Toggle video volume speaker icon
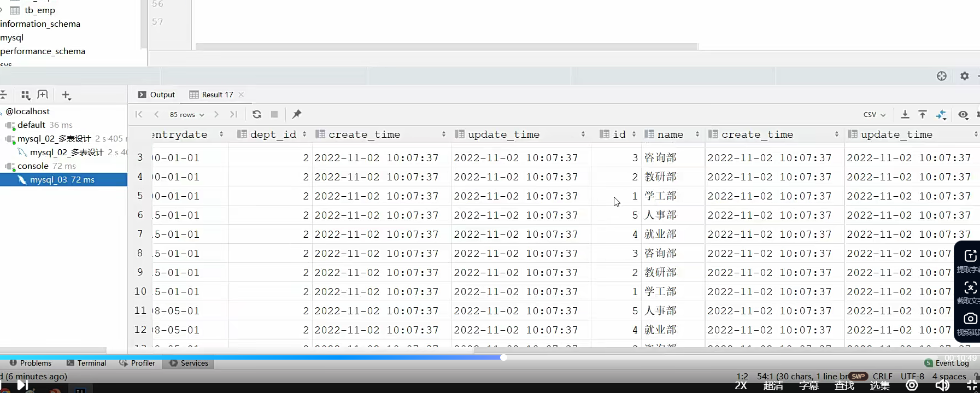 click(x=942, y=385)
